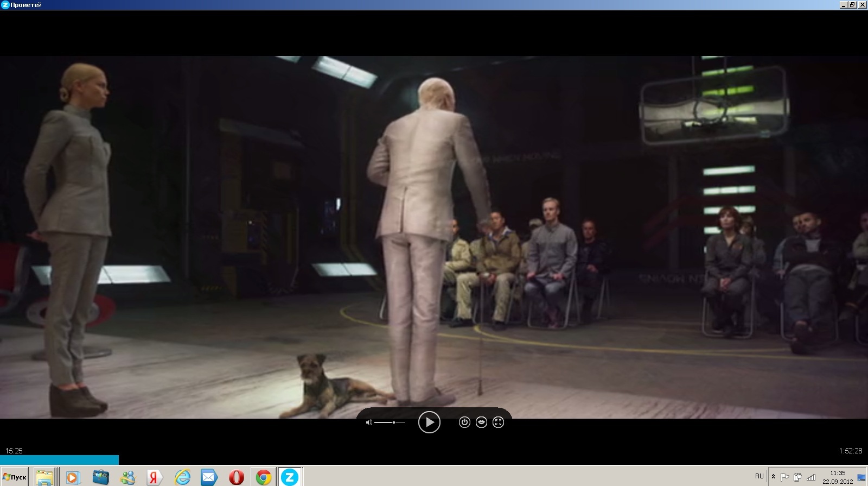
Task: Open network signal tray icon
Action: point(811,477)
